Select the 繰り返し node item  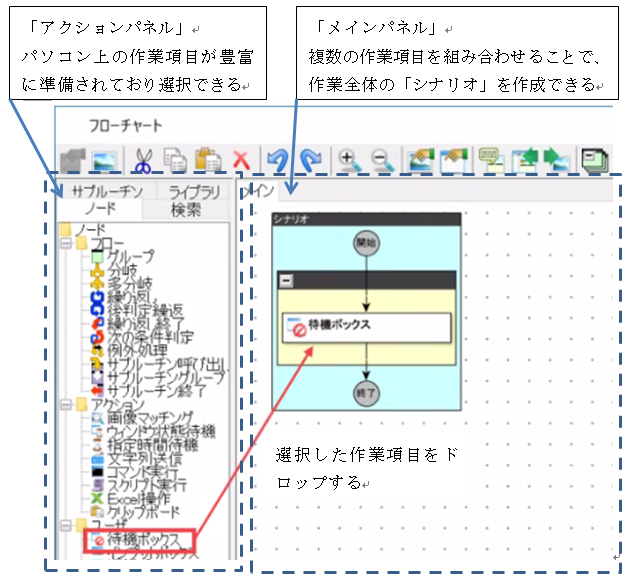tap(125, 297)
